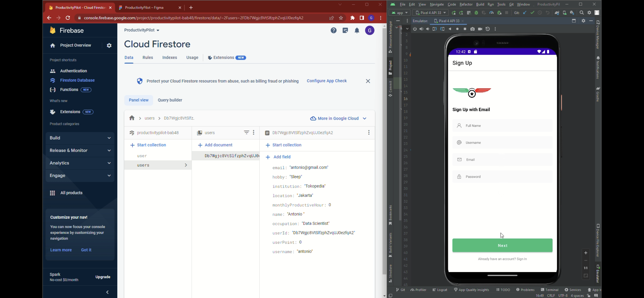Click Upgrade plan button
This screenshot has height=298, width=644.
pos(103,277)
